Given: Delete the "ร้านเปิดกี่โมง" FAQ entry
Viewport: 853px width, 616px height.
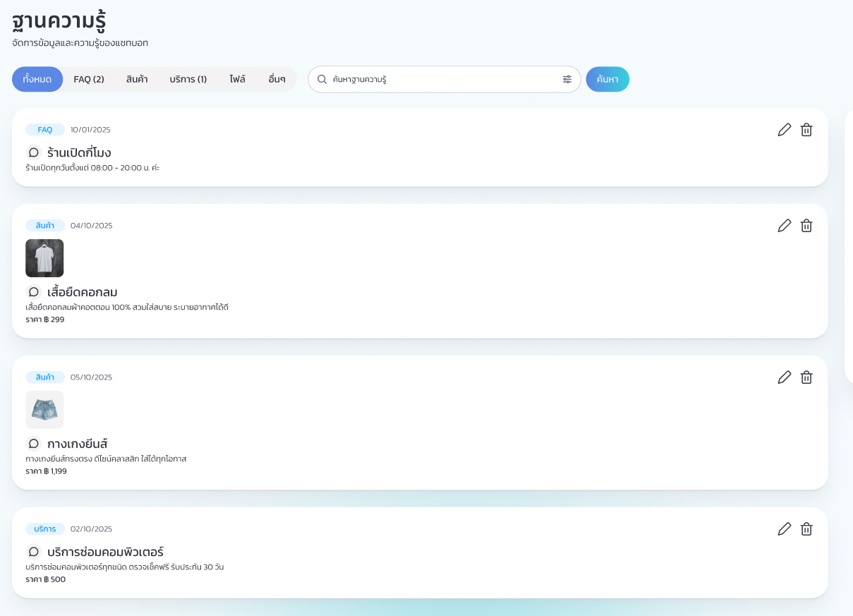Looking at the screenshot, I should pos(806,130).
